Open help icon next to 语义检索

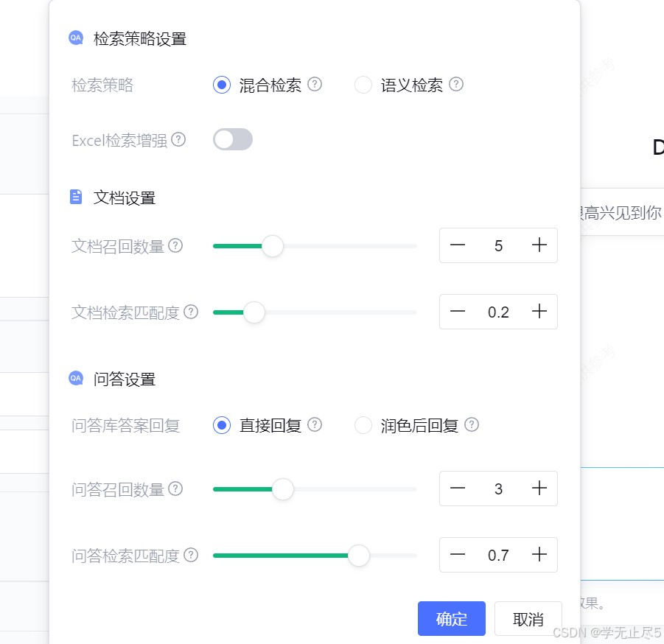(x=456, y=84)
